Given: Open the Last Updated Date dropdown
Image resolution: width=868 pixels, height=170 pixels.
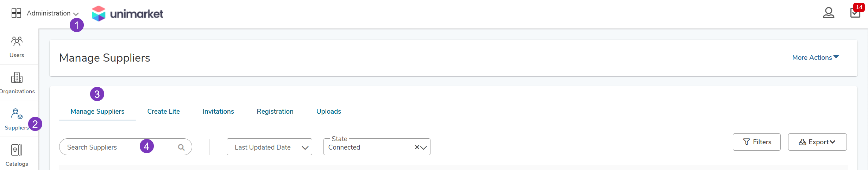Looking at the screenshot, I should click(x=269, y=147).
